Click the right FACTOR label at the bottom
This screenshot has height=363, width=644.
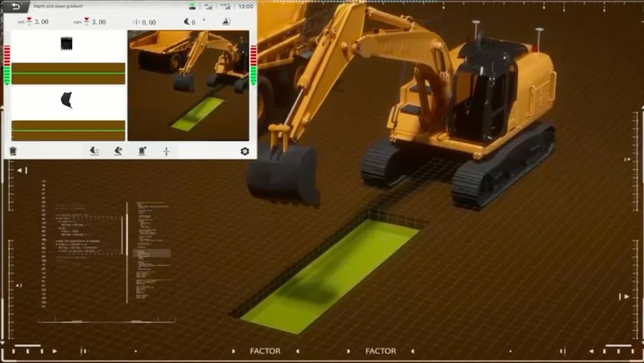(380, 351)
